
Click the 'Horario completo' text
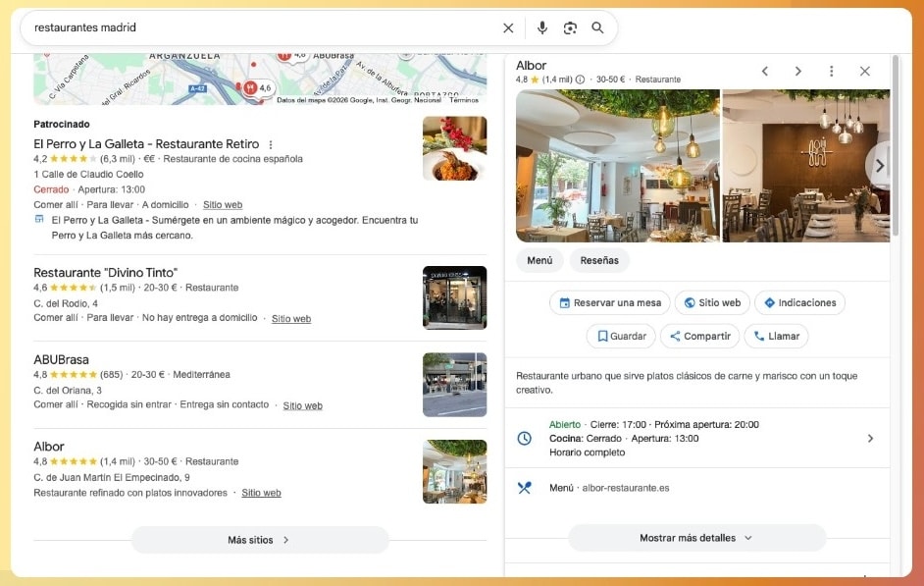587,453
